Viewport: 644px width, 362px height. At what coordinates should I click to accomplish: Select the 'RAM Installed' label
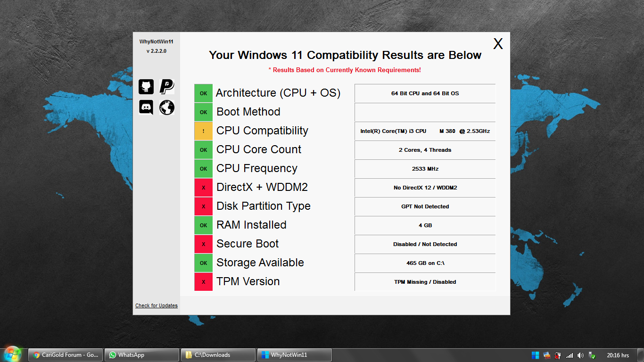251,225
